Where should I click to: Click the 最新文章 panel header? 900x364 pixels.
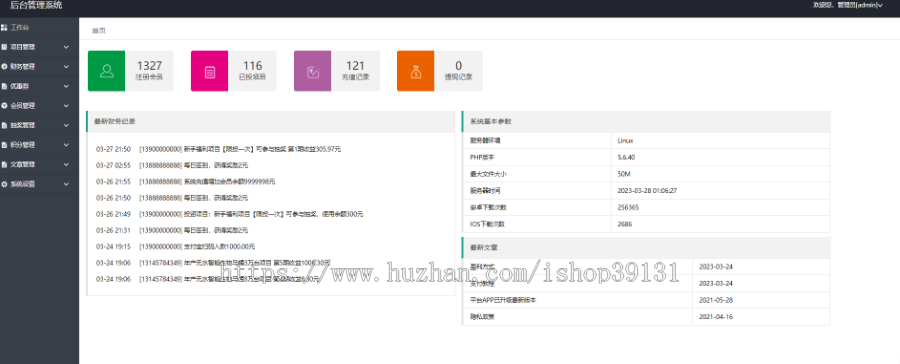pos(646,247)
